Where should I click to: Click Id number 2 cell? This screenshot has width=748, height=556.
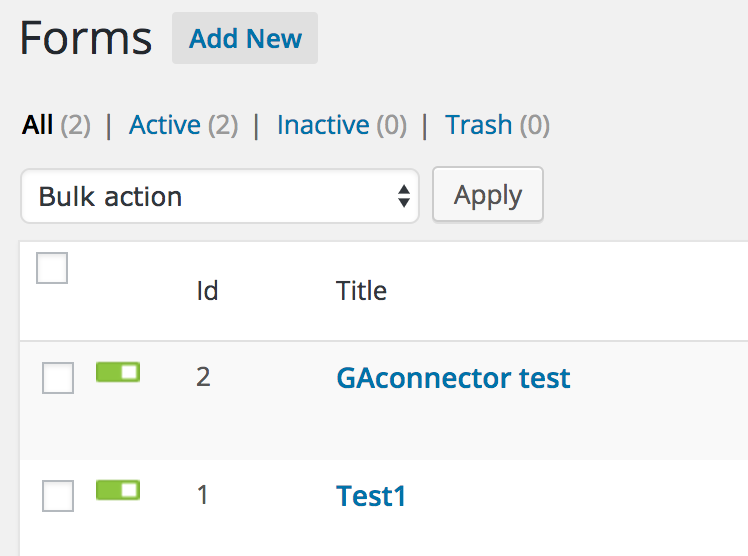pos(203,378)
